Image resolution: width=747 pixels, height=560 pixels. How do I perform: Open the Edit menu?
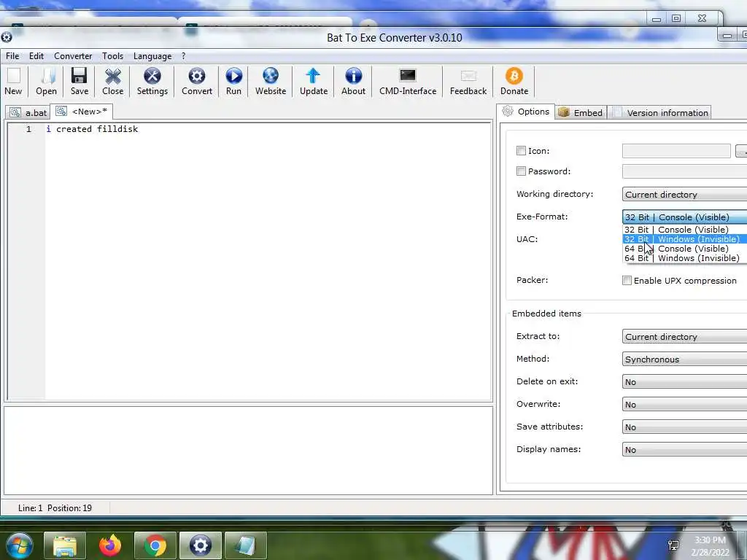[x=36, y=56]
